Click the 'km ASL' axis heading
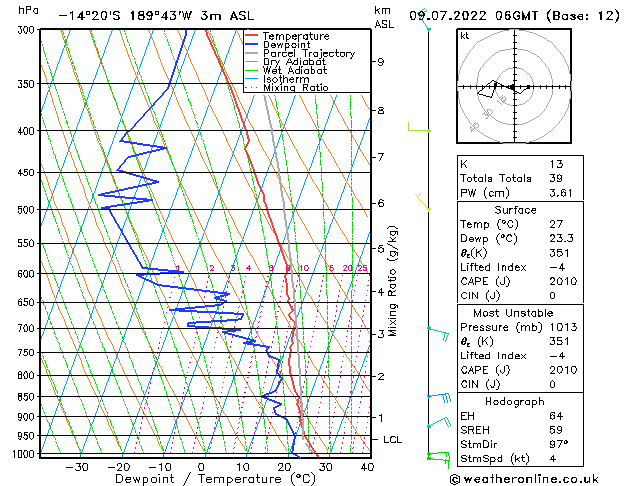This screenshot has height=486, width=629. [x=384, y=17]
